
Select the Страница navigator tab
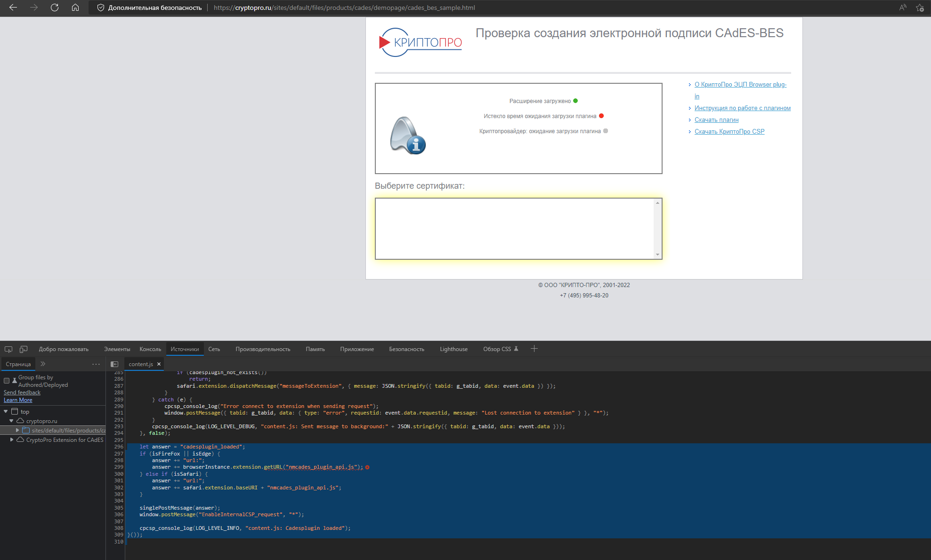pos(18,364)
